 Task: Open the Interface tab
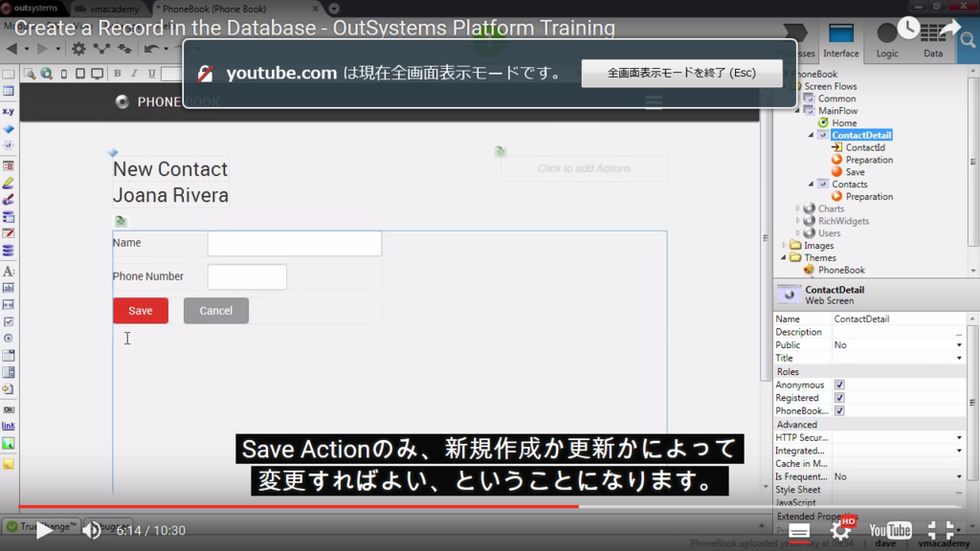(x=840, y=41)
